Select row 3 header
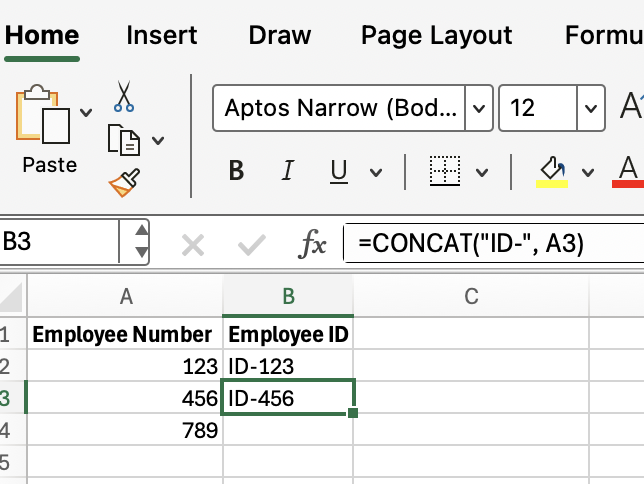Image resolution: width=644 pixels, height=484 pixels. pos(12,398)
